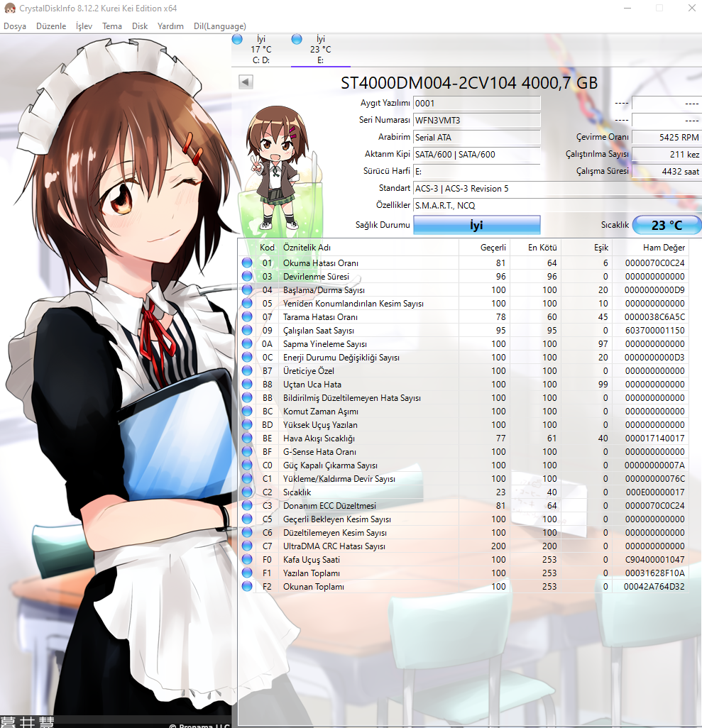This screenshot has height=728, width=702.
Task: Click the Çalıştırılma Sayısı 211 kez field
Action: (x=667, y=154)
